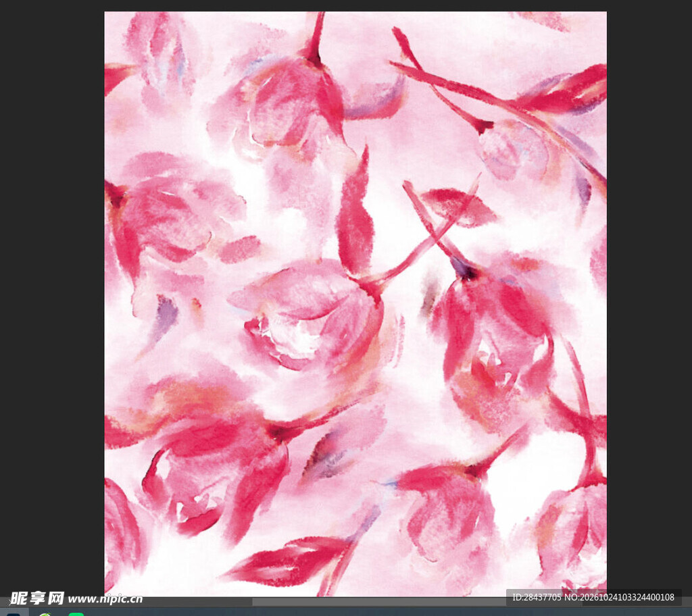
Task: Click the nipic Chinese logo watermark
Action: point(37,598)
